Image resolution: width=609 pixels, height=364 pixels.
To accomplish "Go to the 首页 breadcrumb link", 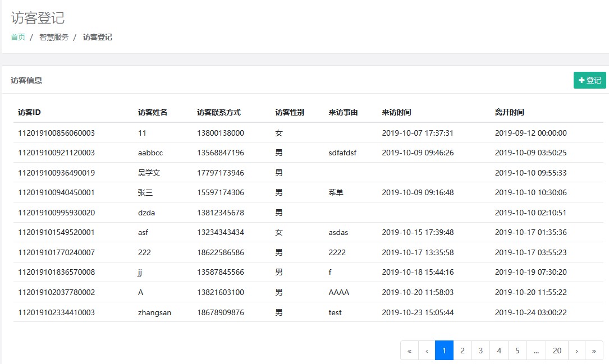I will [18, 37].
